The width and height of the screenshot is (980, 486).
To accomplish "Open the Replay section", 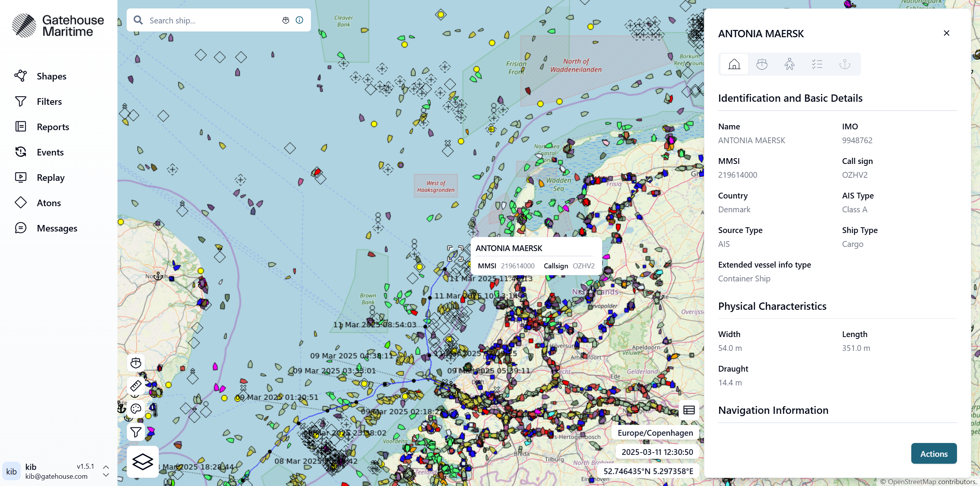I will 50,177.
